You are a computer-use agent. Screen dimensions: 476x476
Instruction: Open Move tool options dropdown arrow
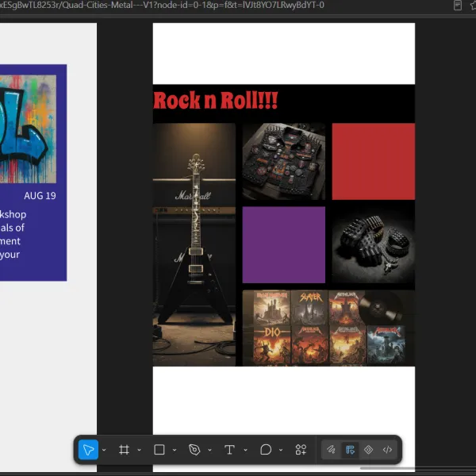104,450
